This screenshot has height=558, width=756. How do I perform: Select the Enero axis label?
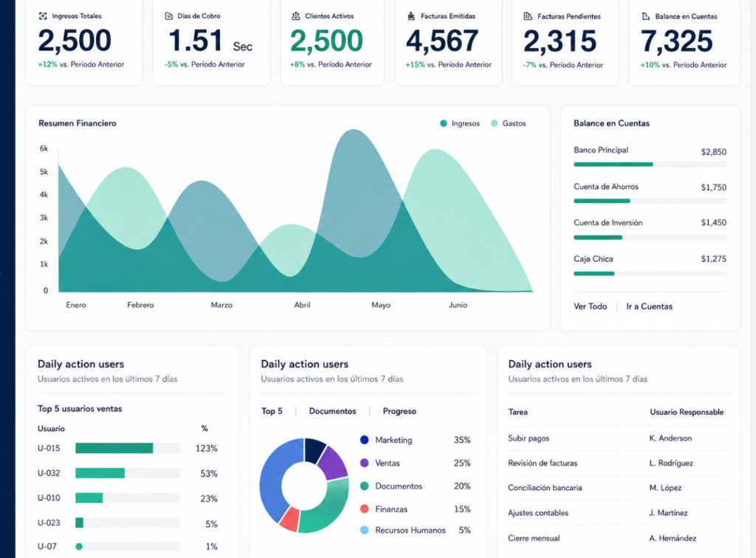coord(76,305)
